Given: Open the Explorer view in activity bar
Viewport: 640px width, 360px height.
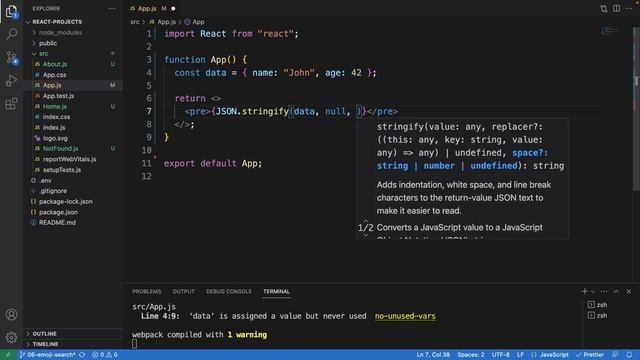Looking at the screenshot, I should pos(11,11).
